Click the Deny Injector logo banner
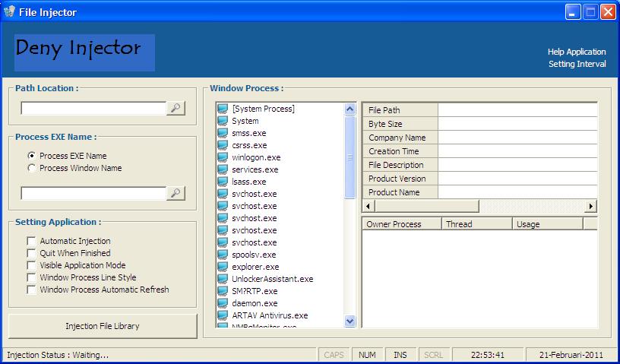Viewport: 620px width, 364px height. pos(84,52)
